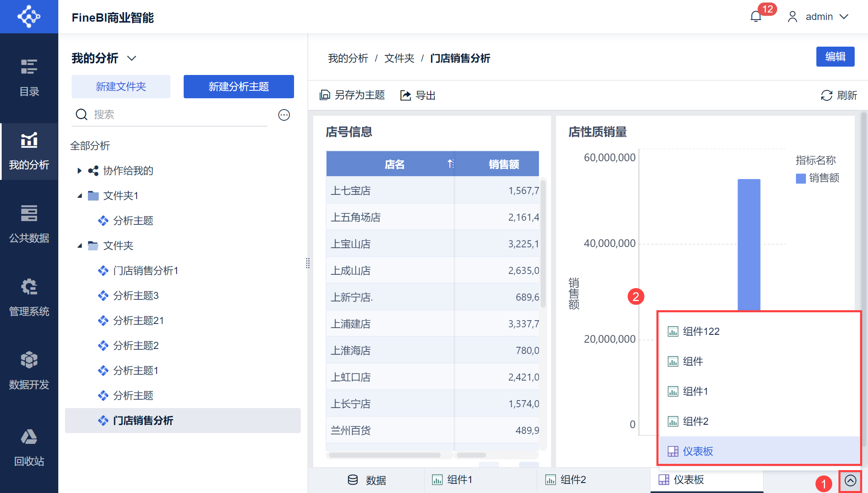
Task: Open the 我的分析 dropdown arrow
Action: coord(132,58)
